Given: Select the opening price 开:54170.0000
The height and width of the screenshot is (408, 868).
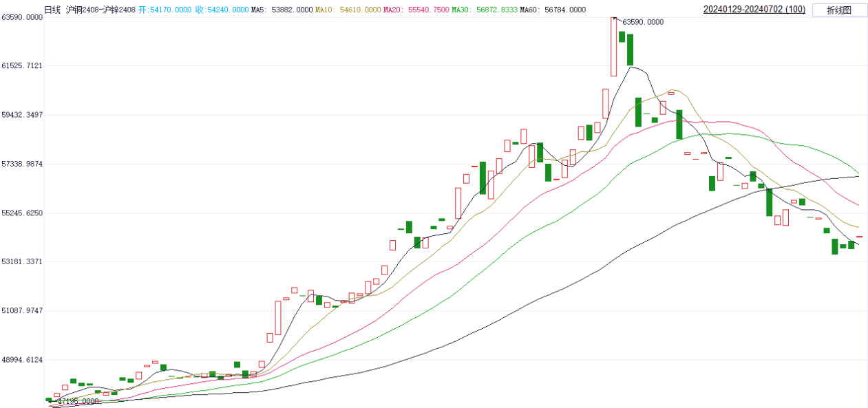Looking at the screenshot, I should click(x=165, y=10).
